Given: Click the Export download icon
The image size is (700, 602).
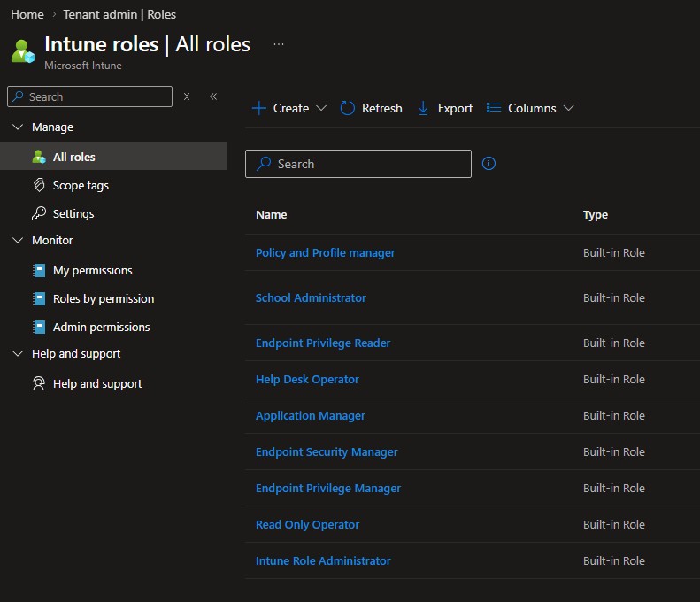Looking at the screenshot, I should tap(423, 108).
